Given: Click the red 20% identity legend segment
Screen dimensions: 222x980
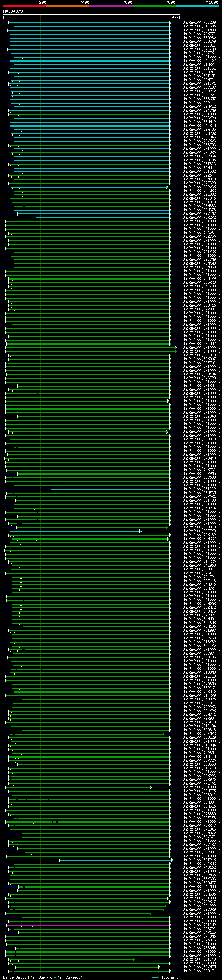Looking at the screenshot, I should click(25, 6).
